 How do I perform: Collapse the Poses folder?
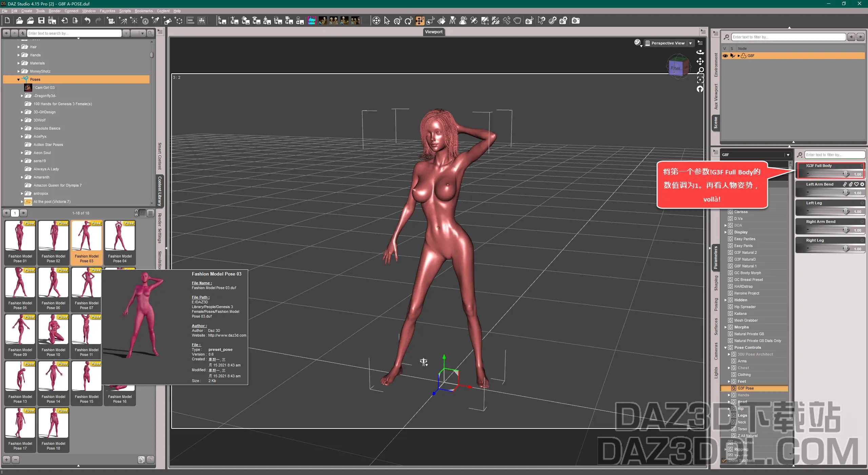[x=18, y=79]
